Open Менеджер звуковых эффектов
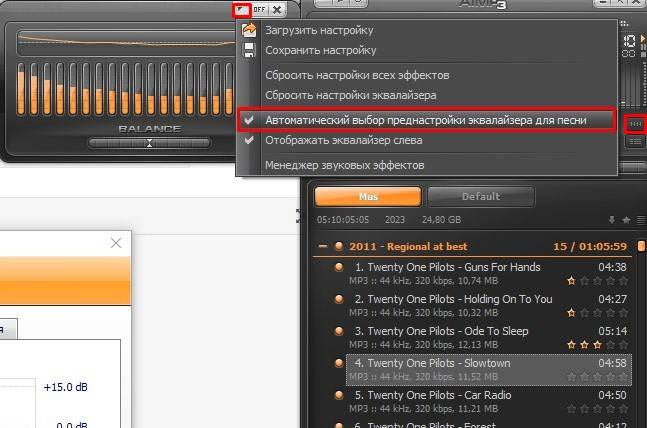 (344, 165)
